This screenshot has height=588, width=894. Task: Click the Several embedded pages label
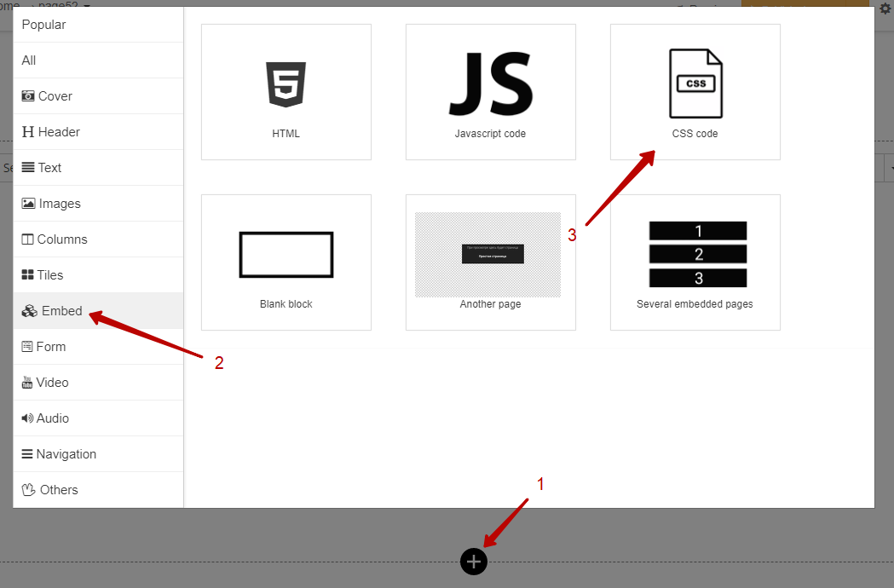[695, 304]
